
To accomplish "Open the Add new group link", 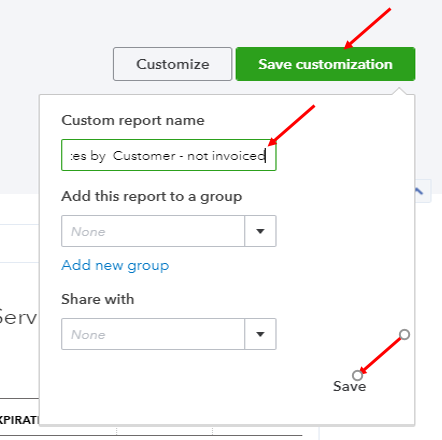I will pos(115,266).
